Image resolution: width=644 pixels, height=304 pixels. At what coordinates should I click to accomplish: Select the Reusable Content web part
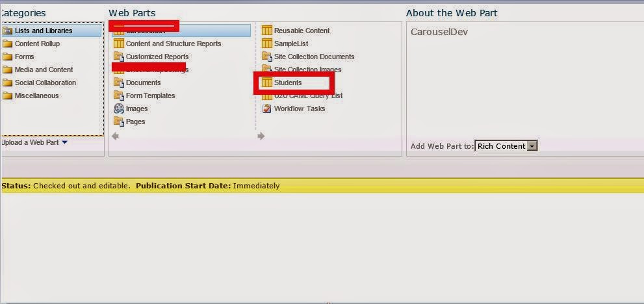click(302, 31)
